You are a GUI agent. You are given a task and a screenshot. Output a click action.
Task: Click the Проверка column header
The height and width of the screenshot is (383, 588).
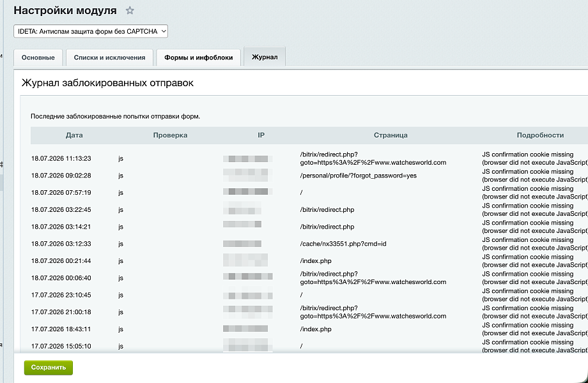pos(170,135)
